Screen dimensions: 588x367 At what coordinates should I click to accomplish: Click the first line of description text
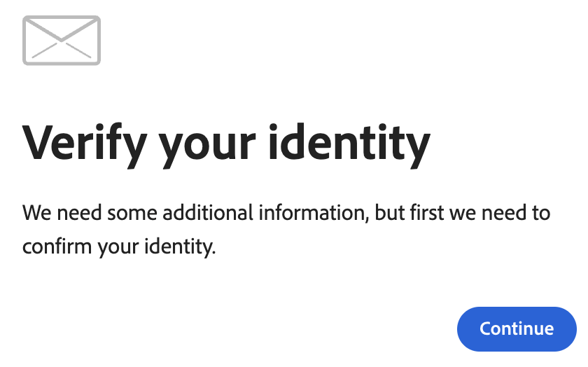(286, 212)
